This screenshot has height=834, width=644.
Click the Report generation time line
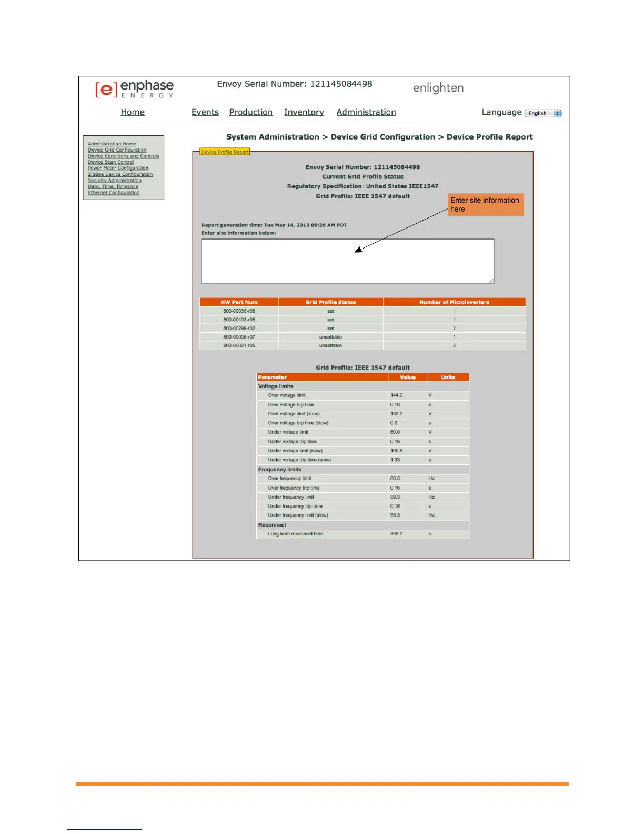(x=274, y=225)
